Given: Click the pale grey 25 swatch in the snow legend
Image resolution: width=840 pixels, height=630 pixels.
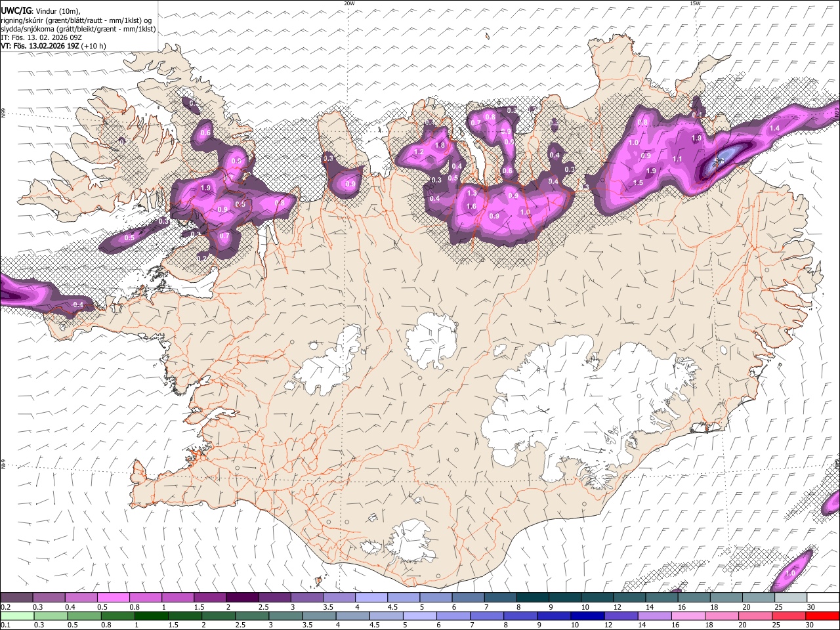Looking at the screenshot, I should [x=790, y=598].
